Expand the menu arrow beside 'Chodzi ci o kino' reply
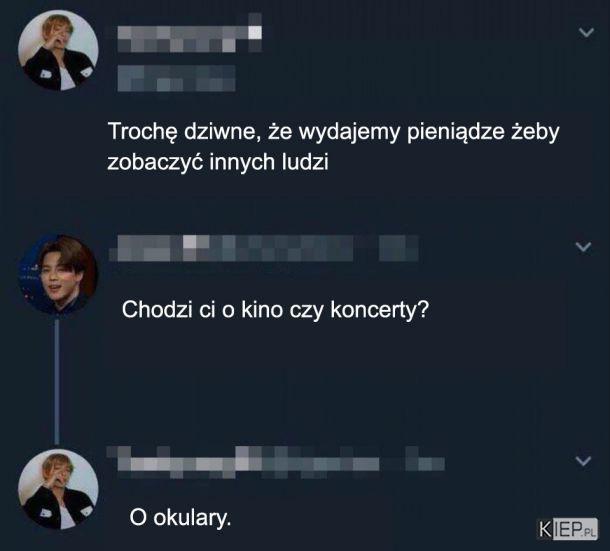 (584, 246)
